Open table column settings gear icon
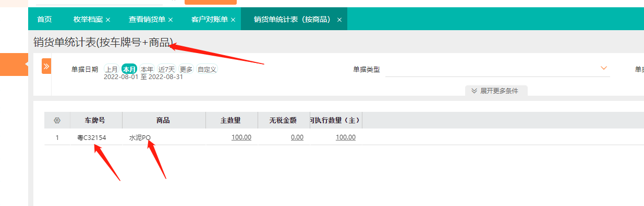Screen dimensions: 644x206 57,120
